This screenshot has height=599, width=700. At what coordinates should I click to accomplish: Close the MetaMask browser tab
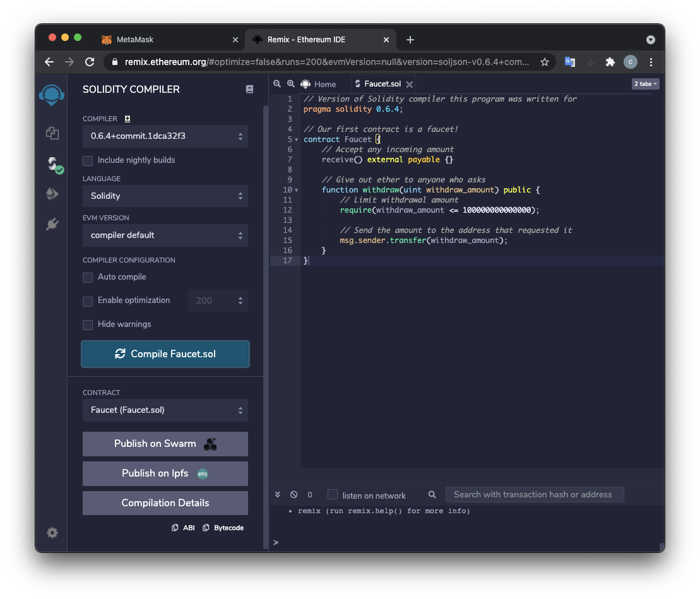point(235,40)
